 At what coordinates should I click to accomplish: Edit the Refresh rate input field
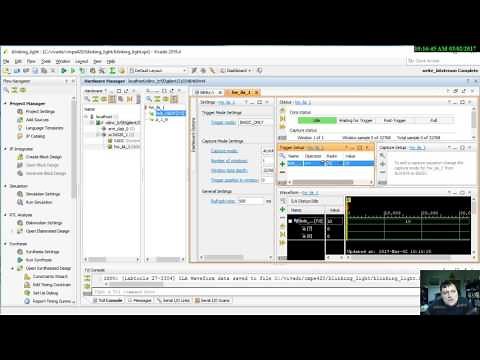click(250, 201)
